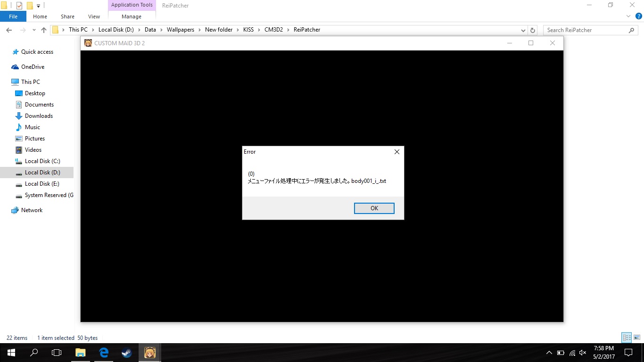Screen dimensions: 644x362
Task: Open recent locations dropdown arrow
Action: coord(34,30)
